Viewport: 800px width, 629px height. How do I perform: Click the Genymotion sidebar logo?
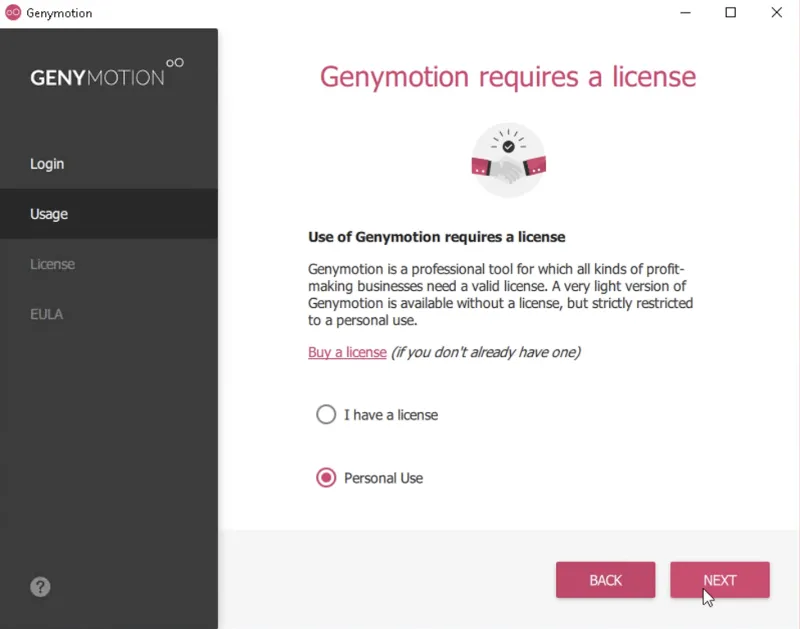coord(107,73)
